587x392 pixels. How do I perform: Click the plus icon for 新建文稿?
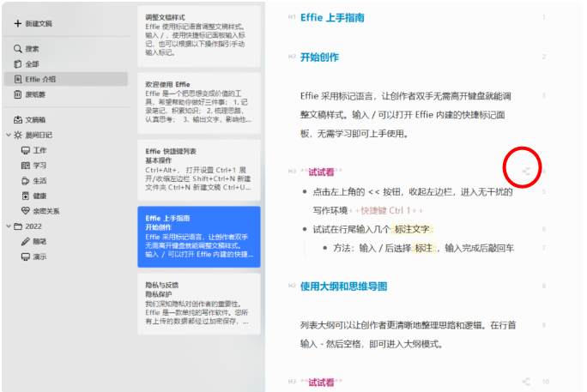coord(18,23)
